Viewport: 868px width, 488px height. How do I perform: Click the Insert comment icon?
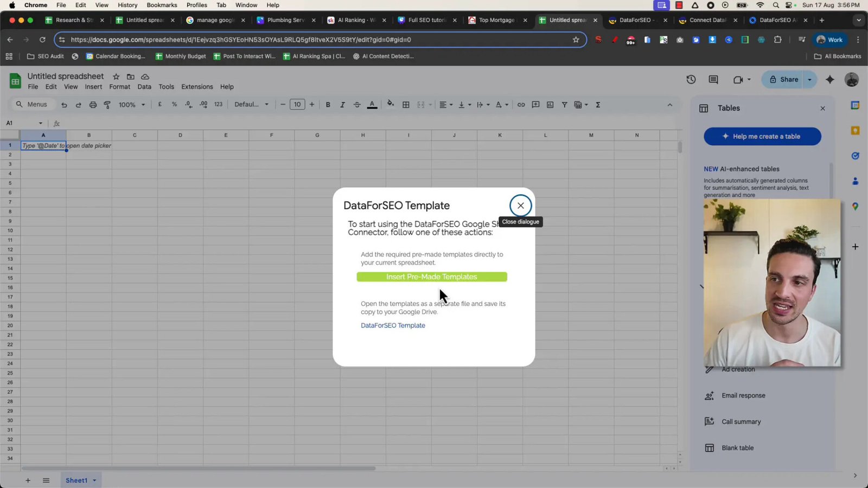coord(535,105)
